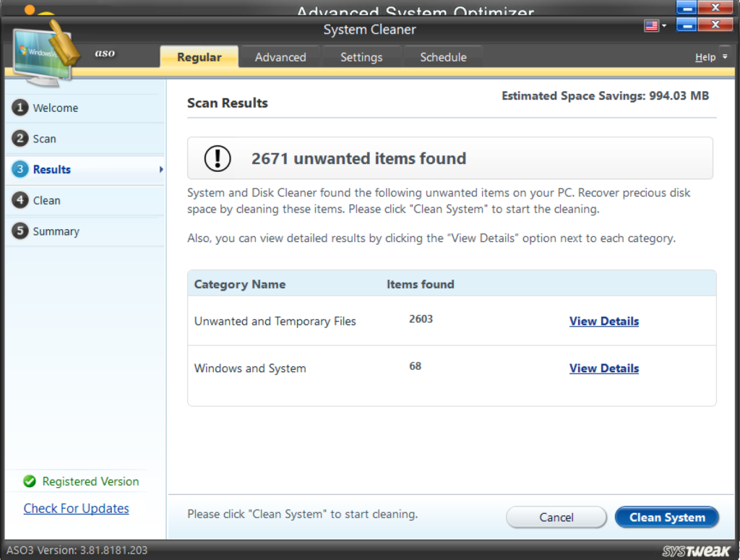Go to step 1 Welcome
The width and height of the screenshot is (740, 560).
pos(85,108)
